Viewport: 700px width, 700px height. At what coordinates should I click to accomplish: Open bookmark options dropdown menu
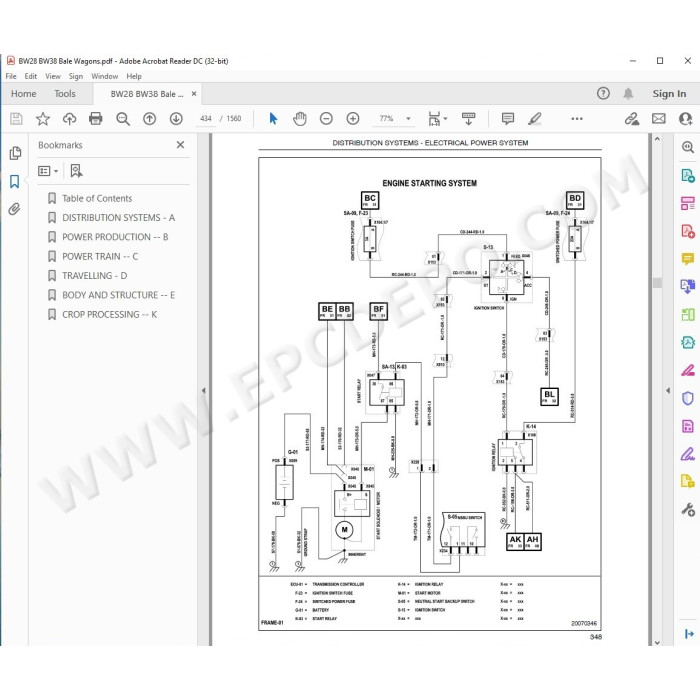point(48,171)
